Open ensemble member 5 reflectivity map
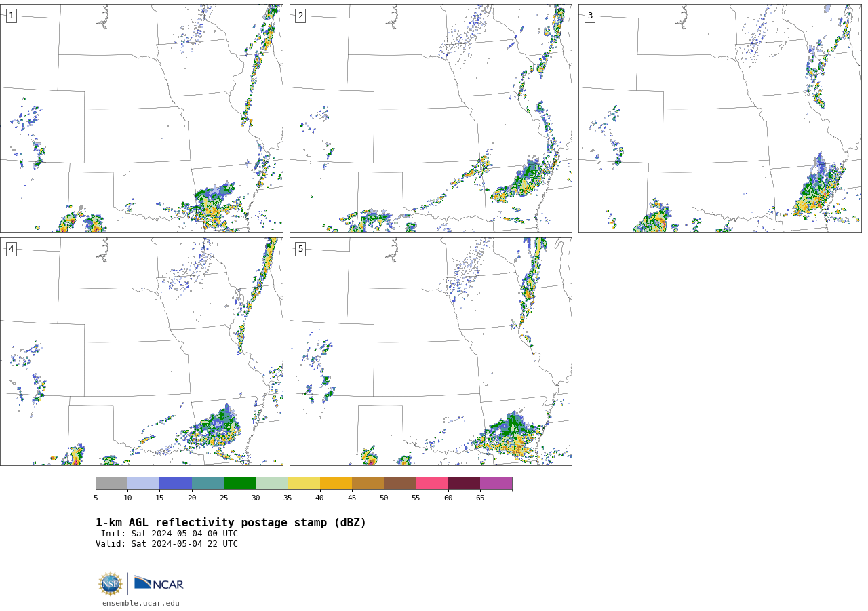The image size is (868, 611). pos(431,351)
